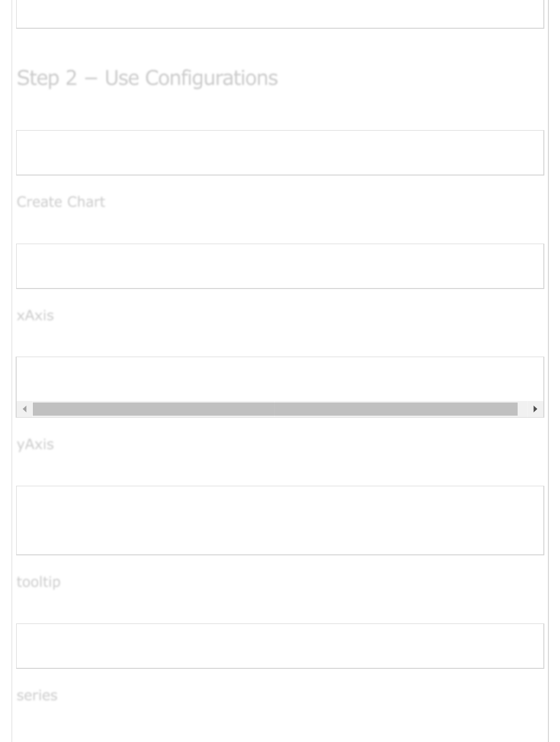The height and width of the screenshot is (742, 560).
Task: Click the word 'Create' in subheading
Action: (39, 202)
